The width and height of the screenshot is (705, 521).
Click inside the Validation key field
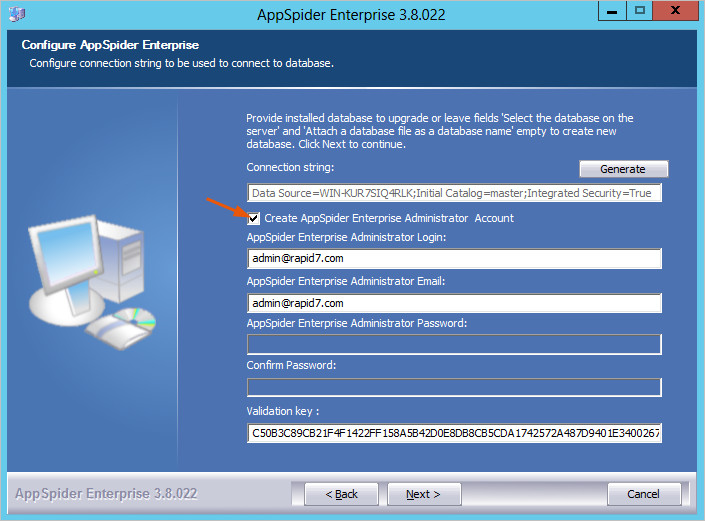[454, 433]
